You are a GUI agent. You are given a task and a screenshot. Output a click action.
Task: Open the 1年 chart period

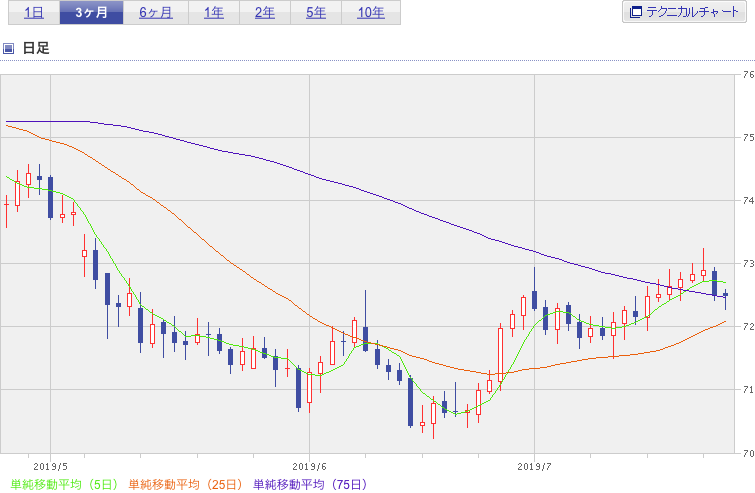coord(214,13)
